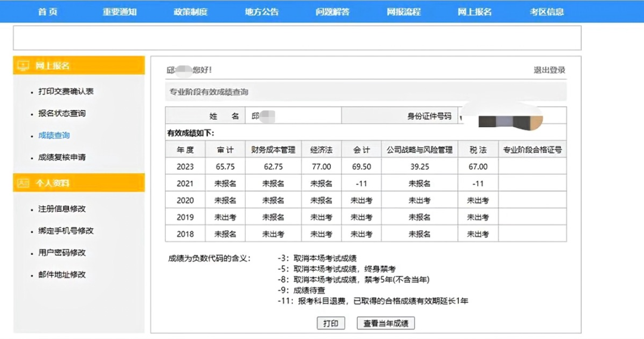
Task: Click the empty banner box below navigation
Action: click(297, 38)
